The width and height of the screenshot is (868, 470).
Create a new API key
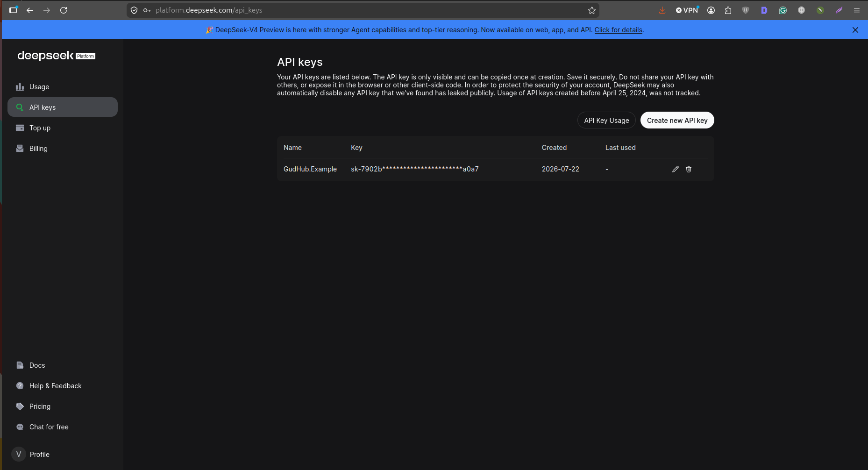point(677,121)
